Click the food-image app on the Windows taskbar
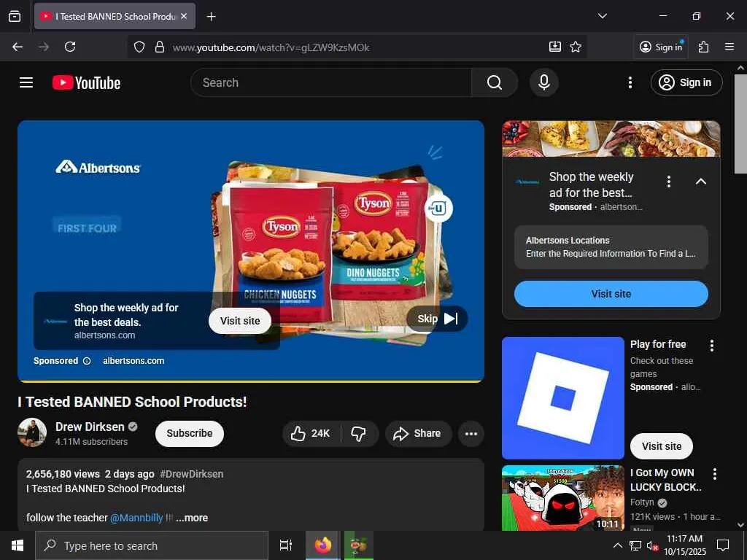 point(359,545)
